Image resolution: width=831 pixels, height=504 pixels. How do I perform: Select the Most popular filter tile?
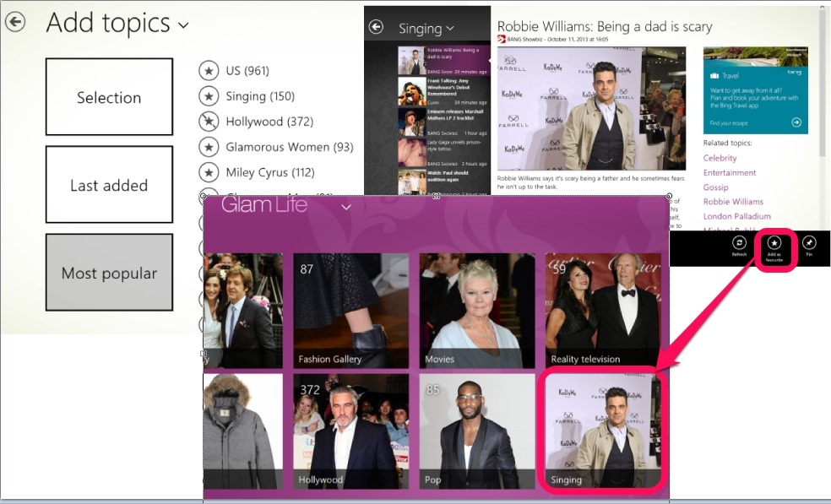109,273
